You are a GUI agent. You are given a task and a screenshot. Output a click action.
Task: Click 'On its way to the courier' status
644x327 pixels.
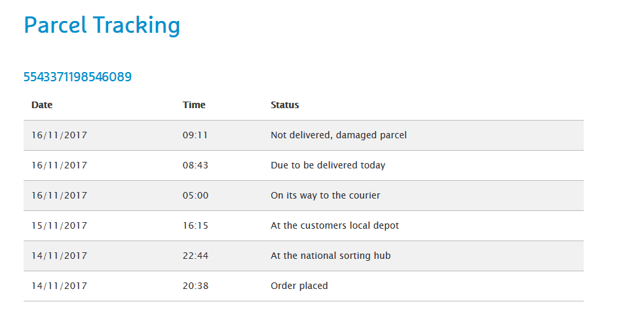pyautogui.click(x=325, y=196)
